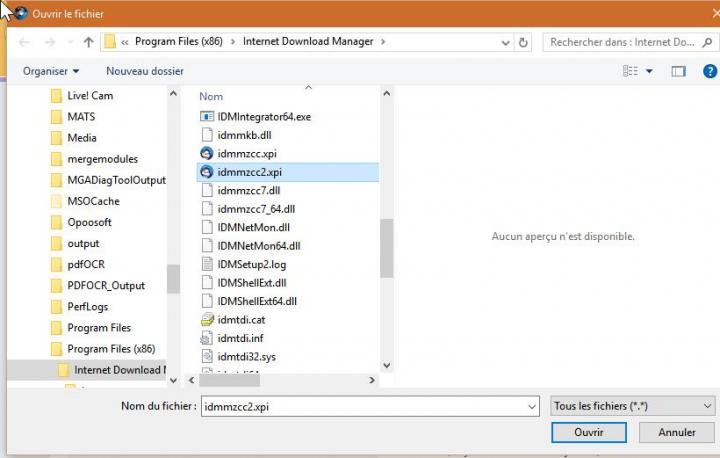This screenshot has height=458, width=720.
Task: Click the Back navigation arrow
Action: point(24,42)
